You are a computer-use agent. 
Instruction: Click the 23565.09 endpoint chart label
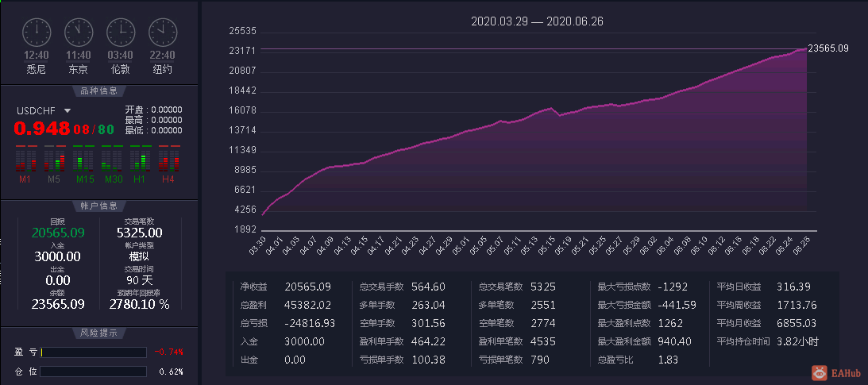point(828,48)
